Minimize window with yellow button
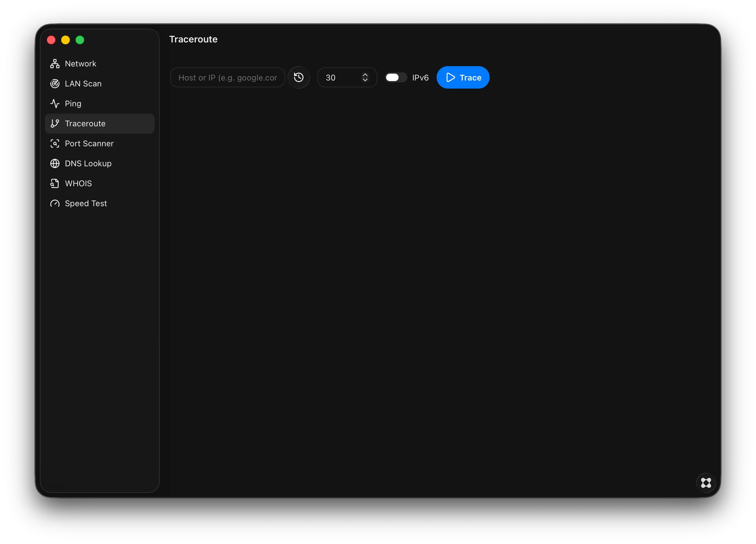 (x=66, y=40)
